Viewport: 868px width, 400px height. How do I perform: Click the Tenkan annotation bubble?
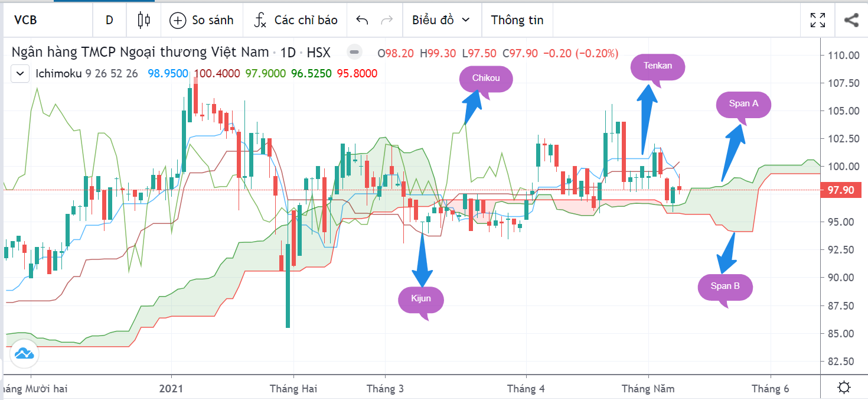pyautogui.click(x=658, y=68)
